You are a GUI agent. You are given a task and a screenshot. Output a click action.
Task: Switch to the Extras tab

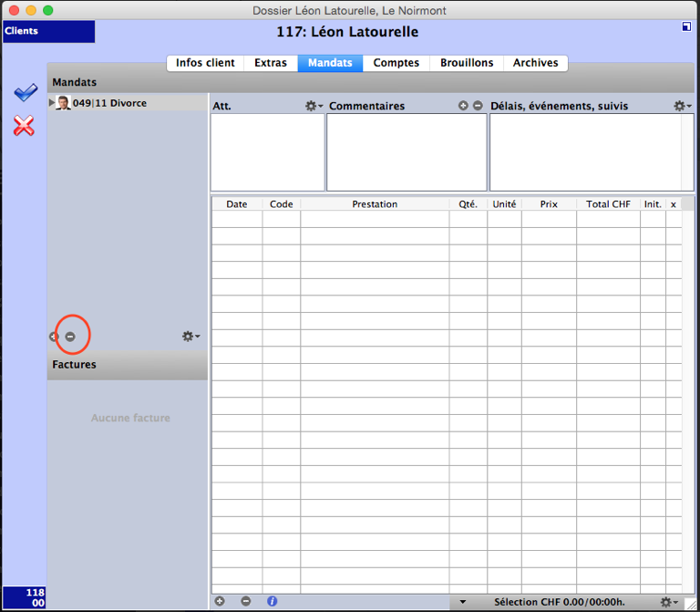click(271, 63)
